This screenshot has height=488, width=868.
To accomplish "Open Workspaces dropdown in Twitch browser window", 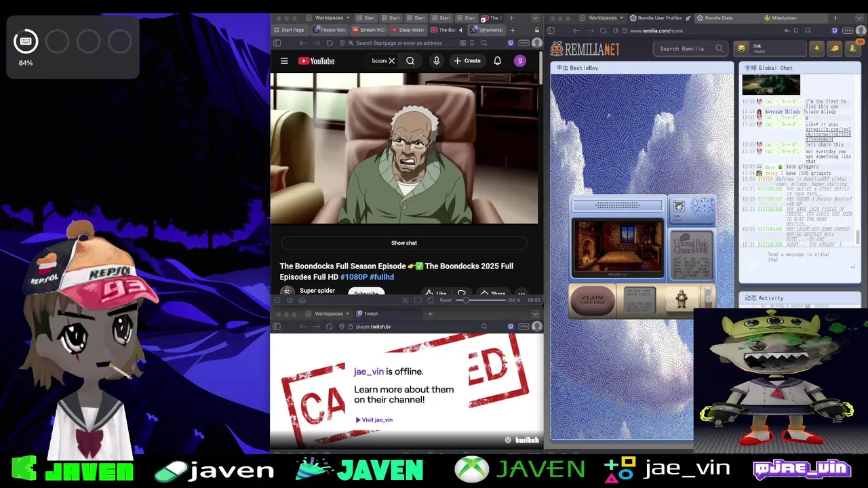I will 329,314.
